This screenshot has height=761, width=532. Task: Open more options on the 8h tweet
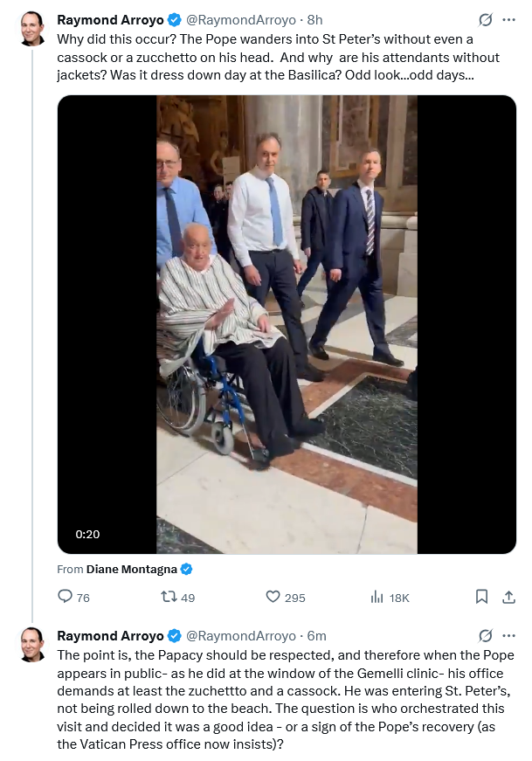pyautogui.click(x=509, y=20)
